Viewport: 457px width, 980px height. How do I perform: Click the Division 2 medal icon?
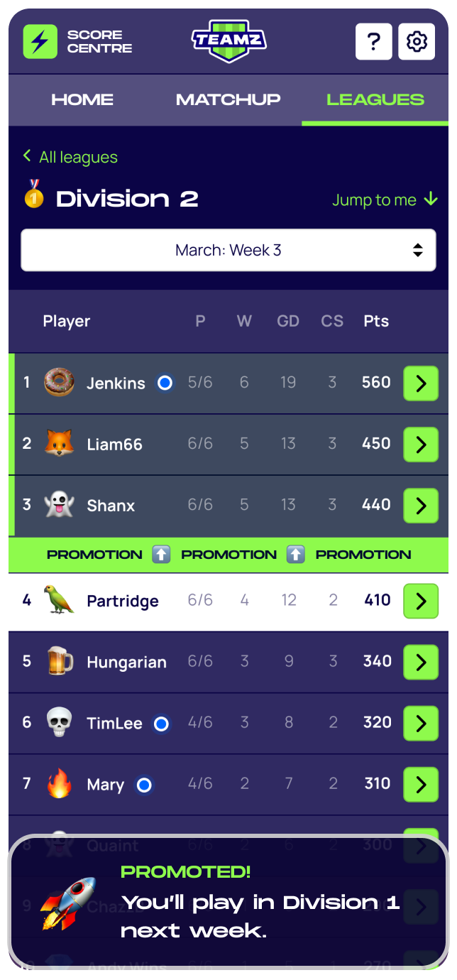[33, 195]
